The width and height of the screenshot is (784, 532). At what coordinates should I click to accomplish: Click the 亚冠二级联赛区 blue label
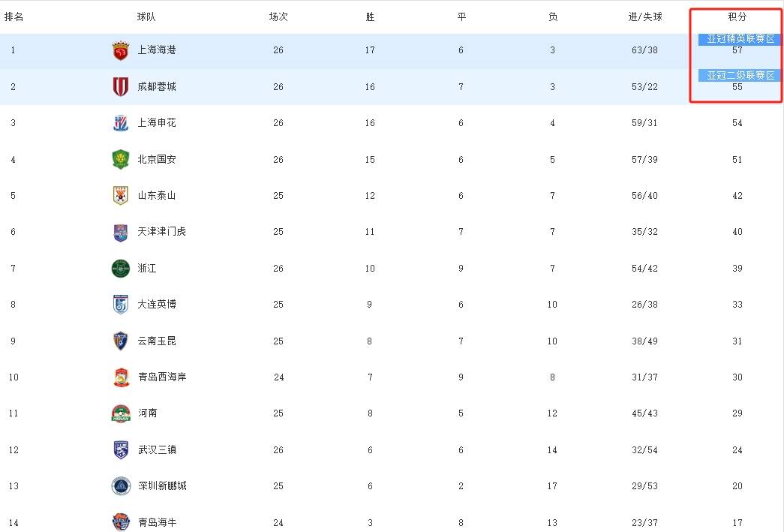738,75
